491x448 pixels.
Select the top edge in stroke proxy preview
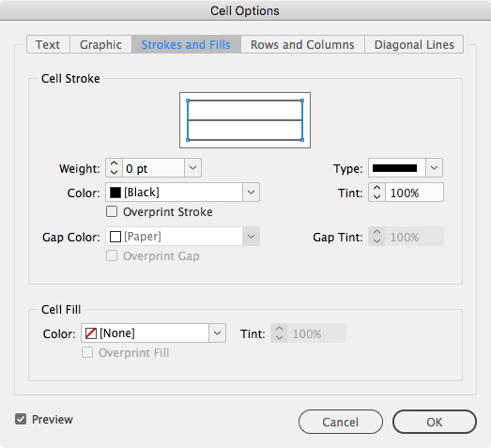pyautogui.click(x=245, y=100)
